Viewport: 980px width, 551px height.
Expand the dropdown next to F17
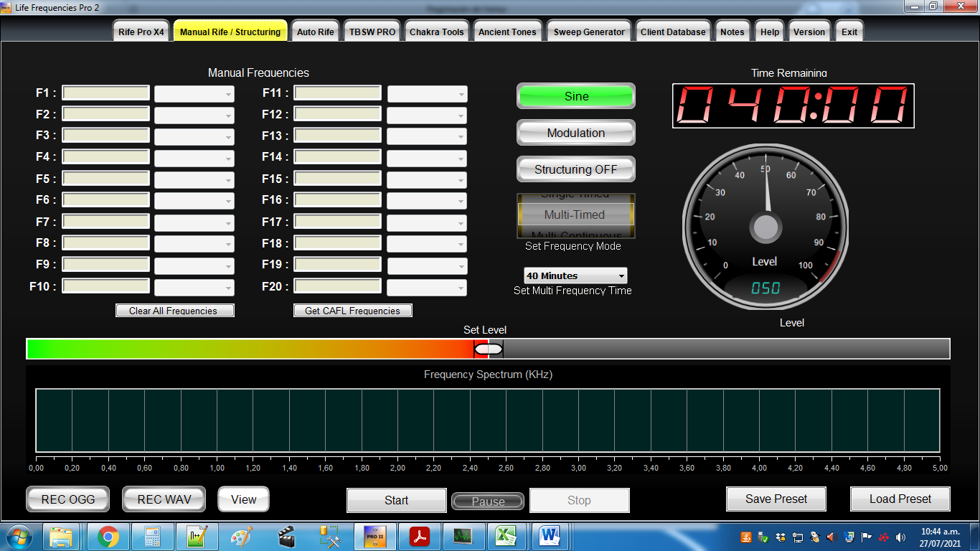pos(428,223)
